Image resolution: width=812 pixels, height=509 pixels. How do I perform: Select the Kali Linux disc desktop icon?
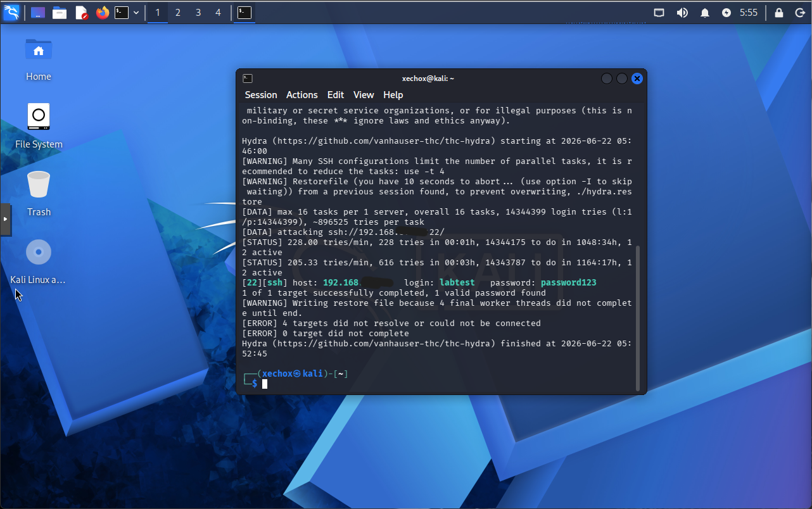[39, 262]
